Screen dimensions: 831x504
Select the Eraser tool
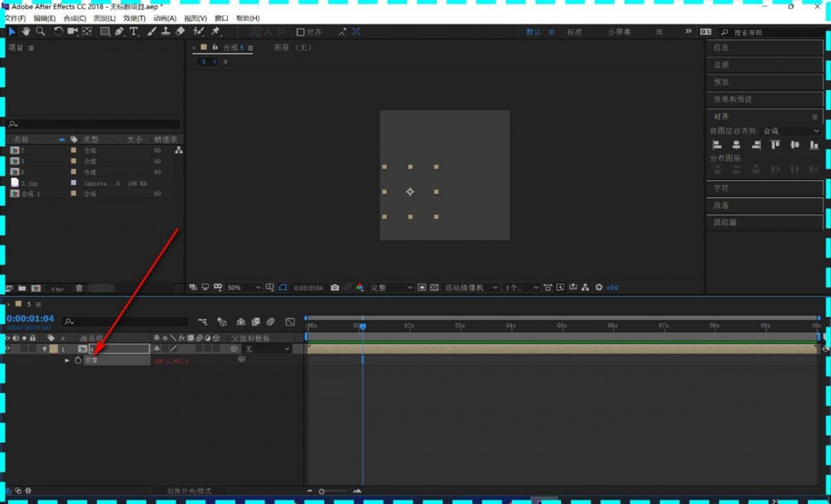[180, 32]
